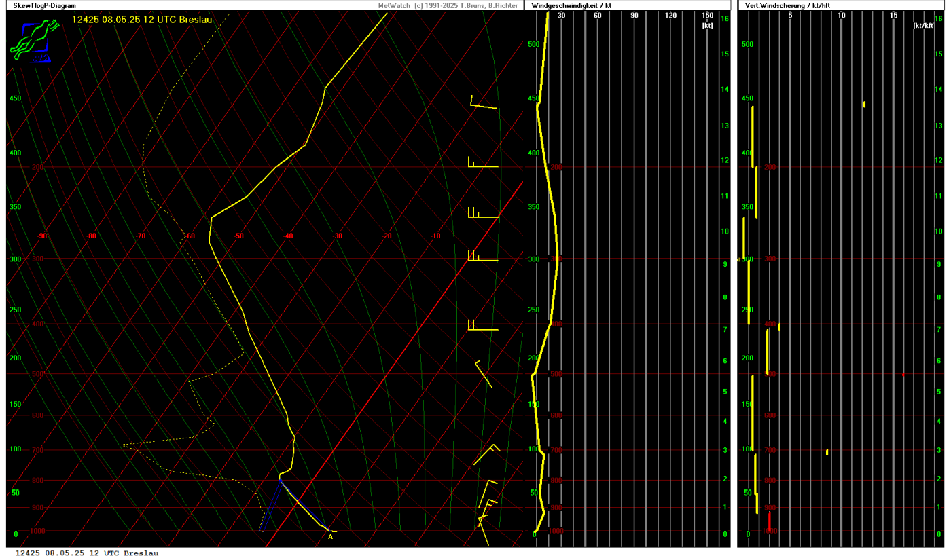Select the wind barb on the 500 hPa line
Viewport: 951px width, 560px height.
484,374
